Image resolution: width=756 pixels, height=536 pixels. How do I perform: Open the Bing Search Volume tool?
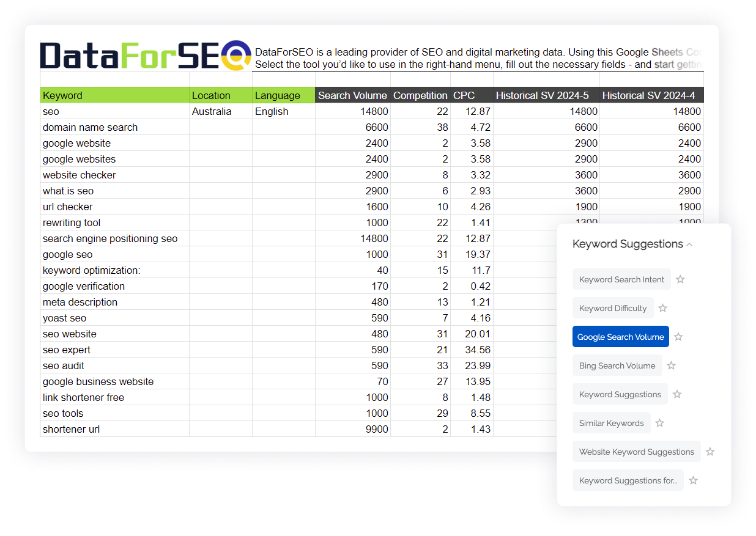click(617, 365)
